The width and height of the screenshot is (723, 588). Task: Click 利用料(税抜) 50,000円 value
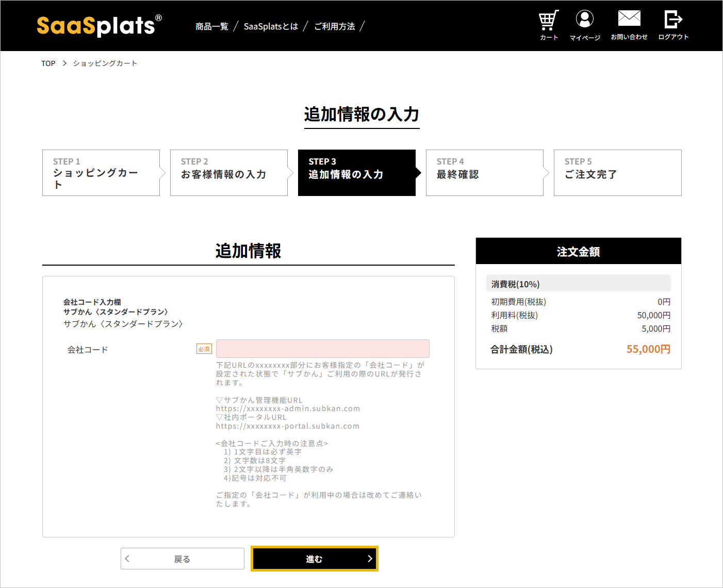[654, 315]
